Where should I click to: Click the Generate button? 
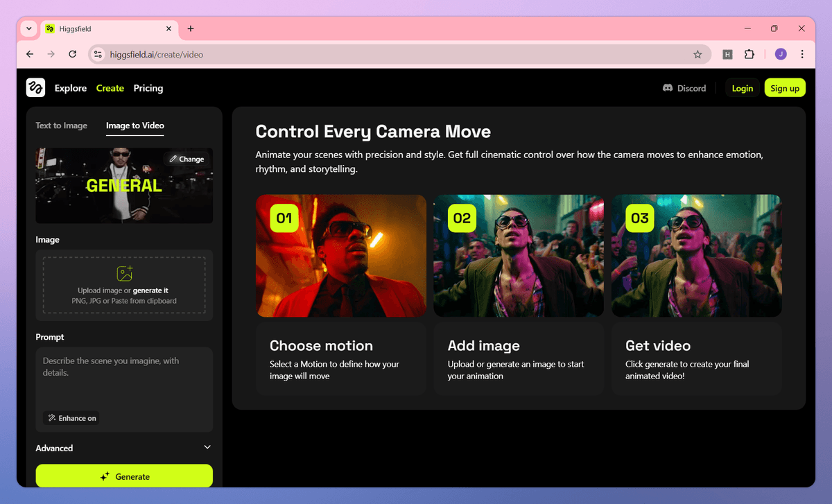pyautogui.click(x=124, y=476)
